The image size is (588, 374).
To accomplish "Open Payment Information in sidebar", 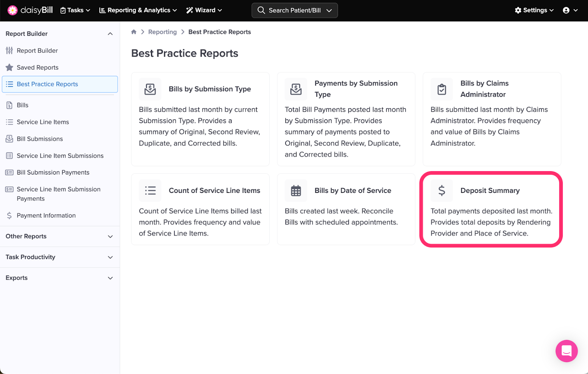I will coord(46,216).
